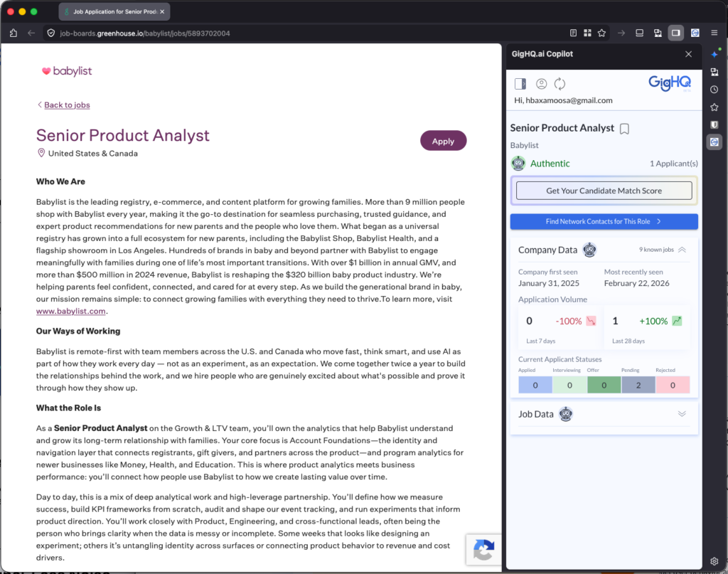Screen dimensions: 728x574
Task: Collapse the Company Data section
Action: coord(682,250)
